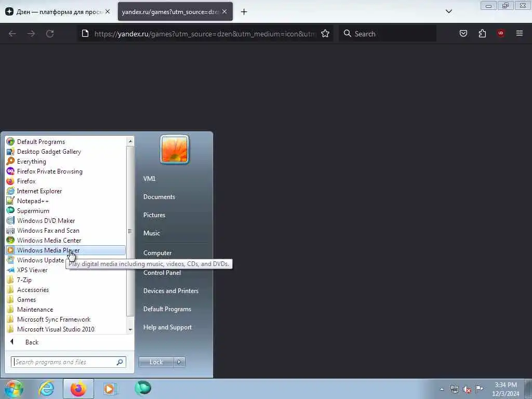Switch to the Дзен browser tab
This screenshot has width=532, height=399.
(x=58, y=11)
